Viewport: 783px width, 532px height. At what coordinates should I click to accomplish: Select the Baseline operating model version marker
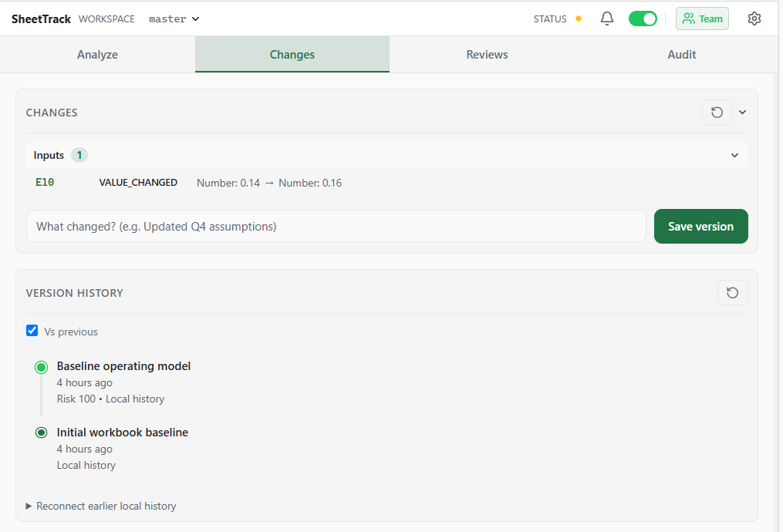42,368
